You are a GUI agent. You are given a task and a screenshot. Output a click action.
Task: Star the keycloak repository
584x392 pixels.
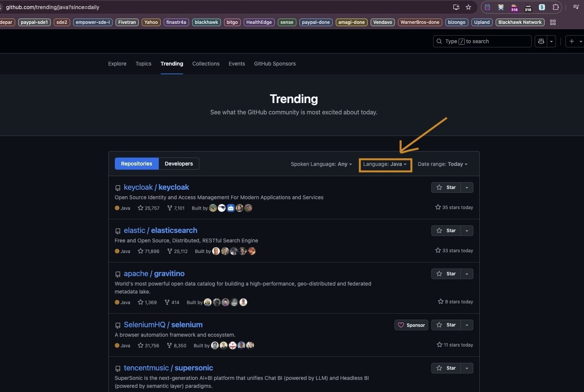point(446,187)
